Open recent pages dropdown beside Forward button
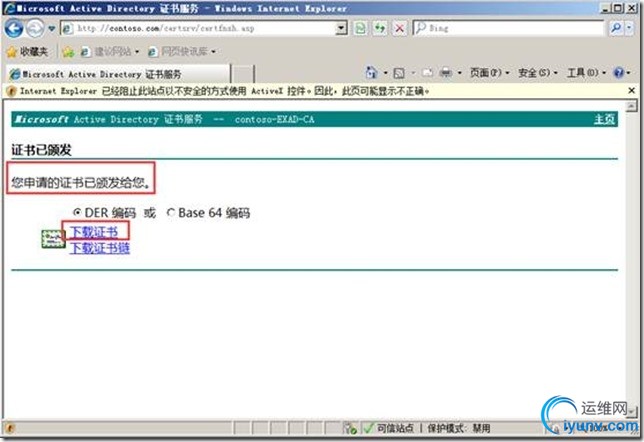The height and width of the screenshot is (442, 644). (x=51, y=28)
